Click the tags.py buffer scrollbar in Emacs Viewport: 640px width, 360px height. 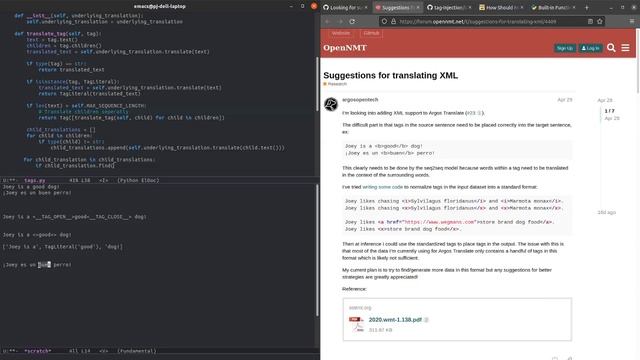[317, 84]
